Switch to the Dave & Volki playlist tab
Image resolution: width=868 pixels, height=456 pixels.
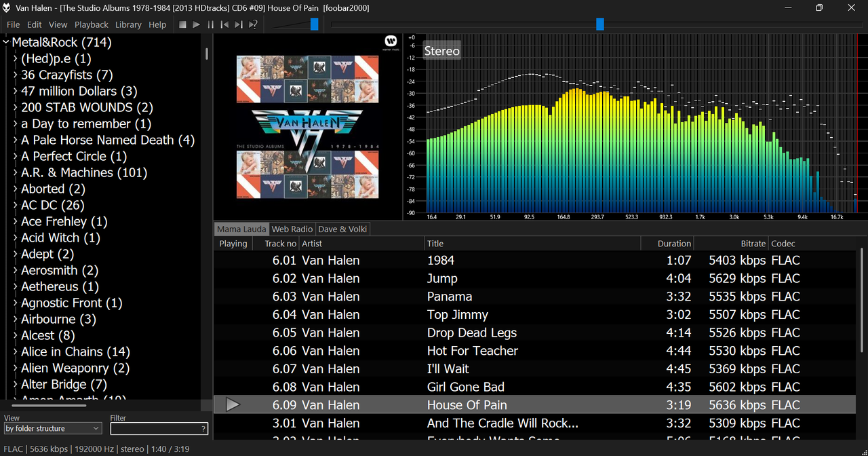[x=342, y=229]
